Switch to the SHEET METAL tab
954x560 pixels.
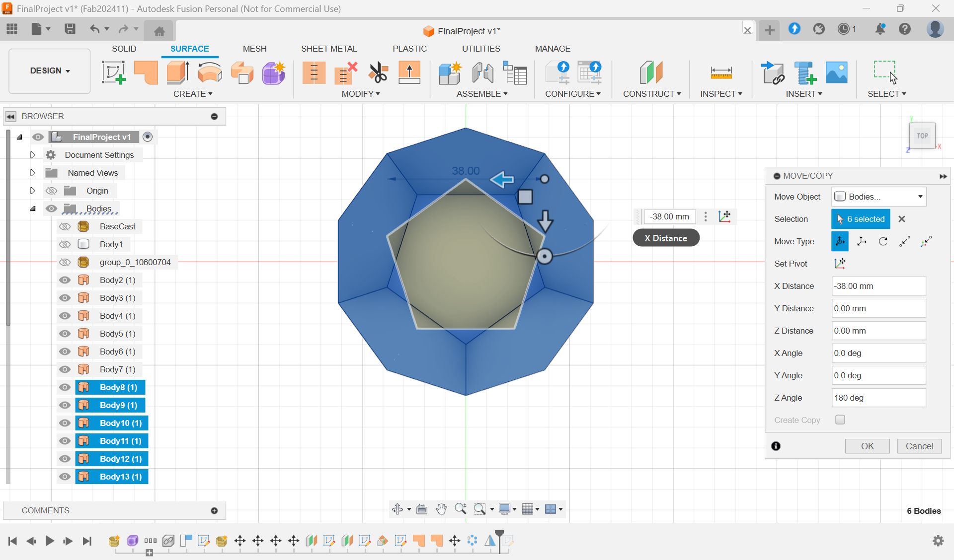(329, 49)
